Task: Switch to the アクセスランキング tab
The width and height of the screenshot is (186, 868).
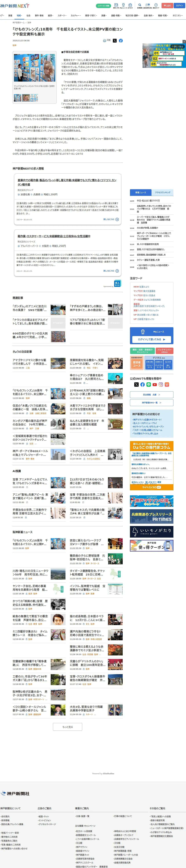Action: (x=162, y=192)
